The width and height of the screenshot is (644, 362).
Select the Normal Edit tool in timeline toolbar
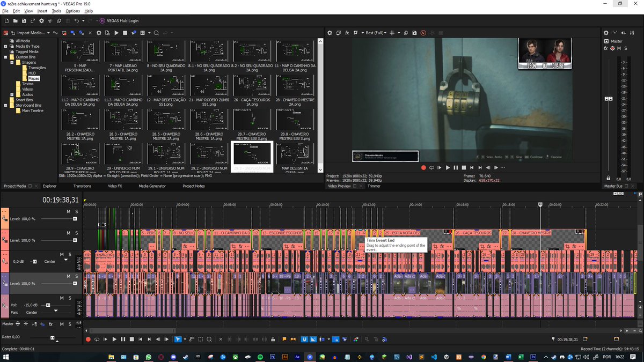click(178, 339)
